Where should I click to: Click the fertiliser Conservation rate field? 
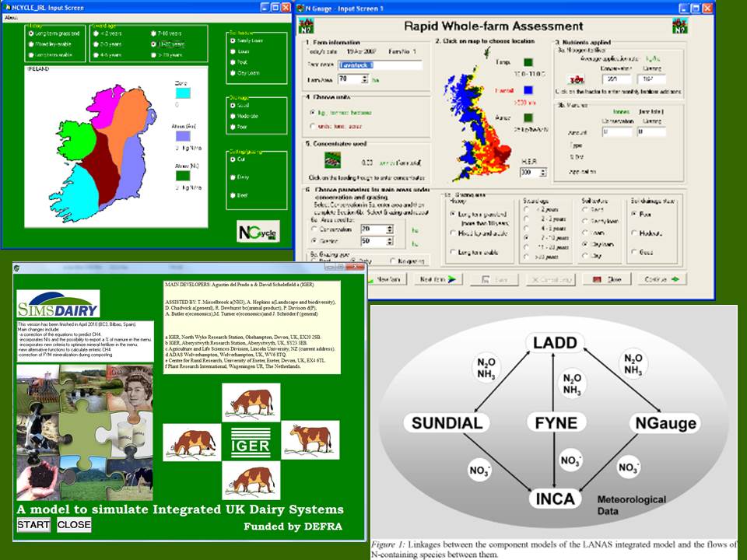pos(617,79)
